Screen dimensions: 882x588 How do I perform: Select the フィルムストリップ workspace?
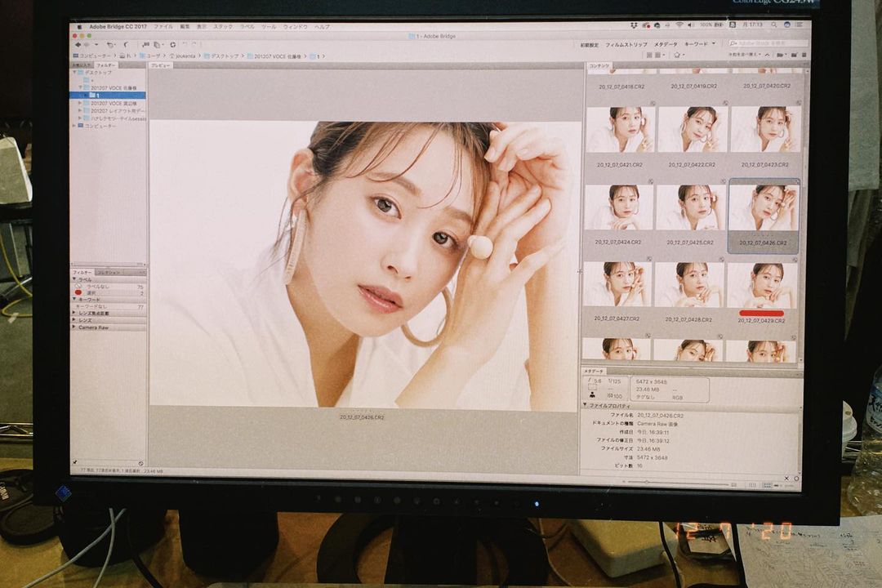[x=626, y=44]
